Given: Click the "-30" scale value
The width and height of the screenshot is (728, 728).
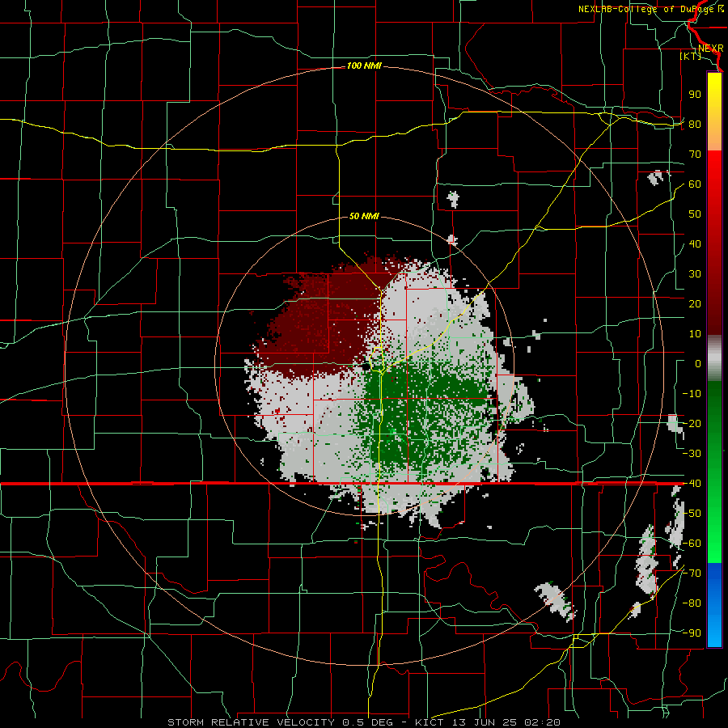Looking at the screenshot, I should [x=692, y=454].
